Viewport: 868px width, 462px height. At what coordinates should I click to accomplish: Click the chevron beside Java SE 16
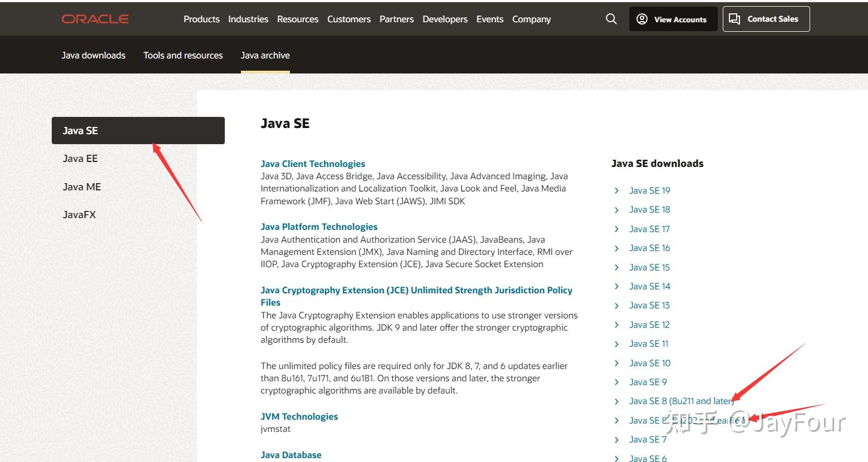617,248
